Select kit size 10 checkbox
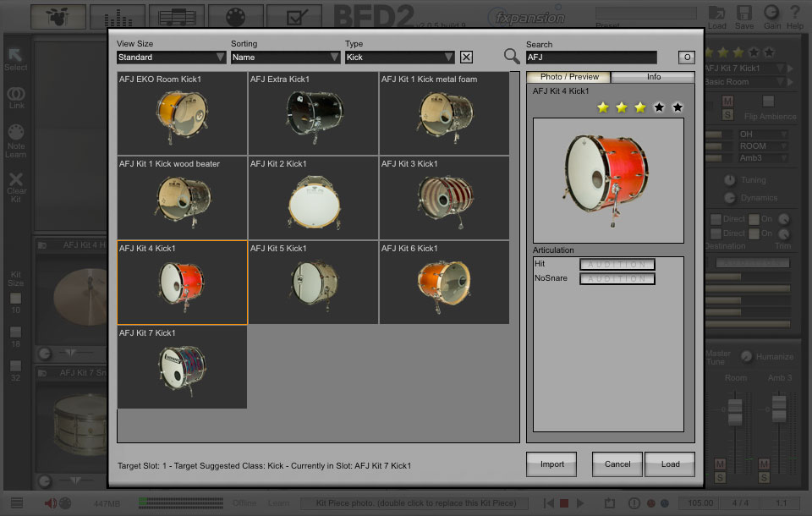The height and width of the screenshot is (516, 812). pos(15,298)
